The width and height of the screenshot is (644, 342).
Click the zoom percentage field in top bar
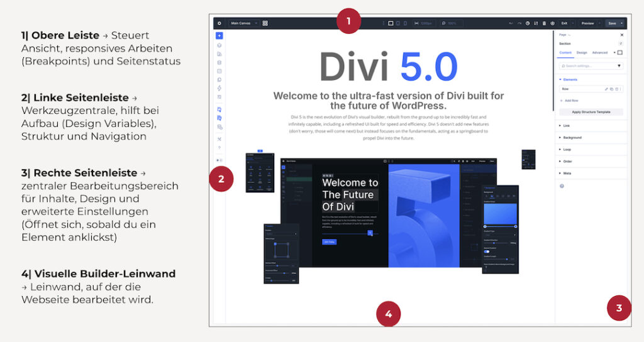coord(451,23)
